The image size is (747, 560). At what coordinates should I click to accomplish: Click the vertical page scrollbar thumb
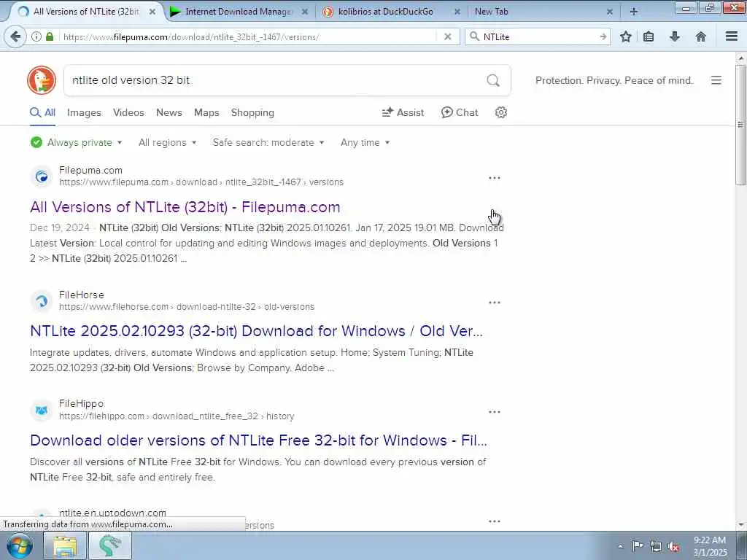pyautogui.click(x=740, y=125)
